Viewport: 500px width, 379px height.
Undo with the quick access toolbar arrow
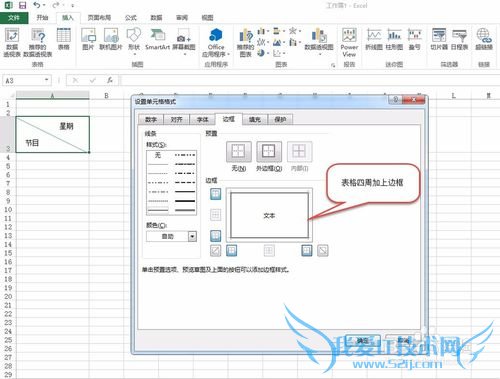[x=36, y=5]
